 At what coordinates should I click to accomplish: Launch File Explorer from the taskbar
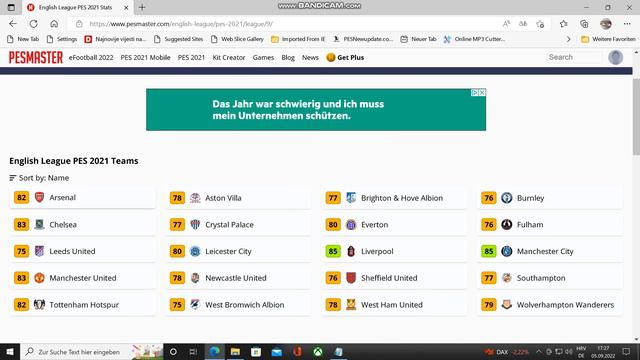coord(235,352)
